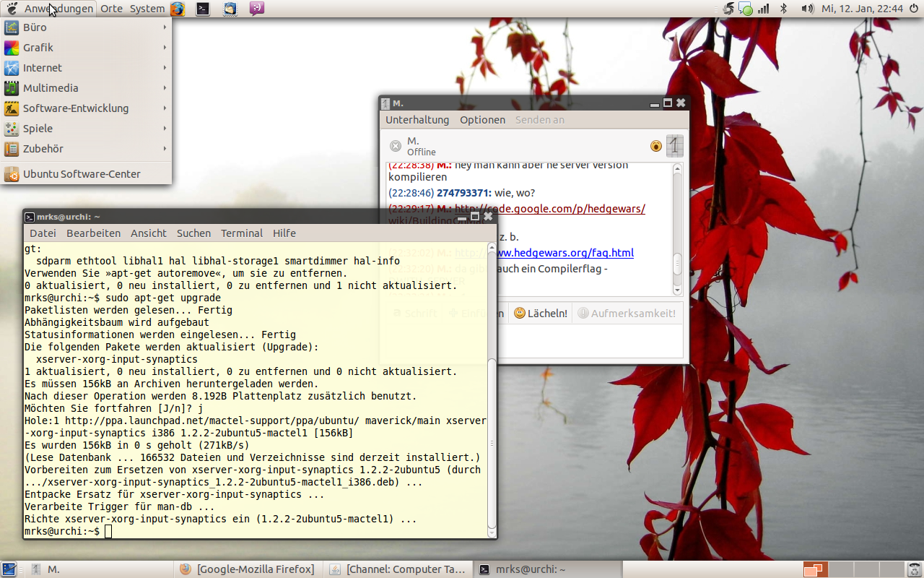Click the Bluetooth indicator icon
This screenshot has height=578, width=924.
click(783, 9)
